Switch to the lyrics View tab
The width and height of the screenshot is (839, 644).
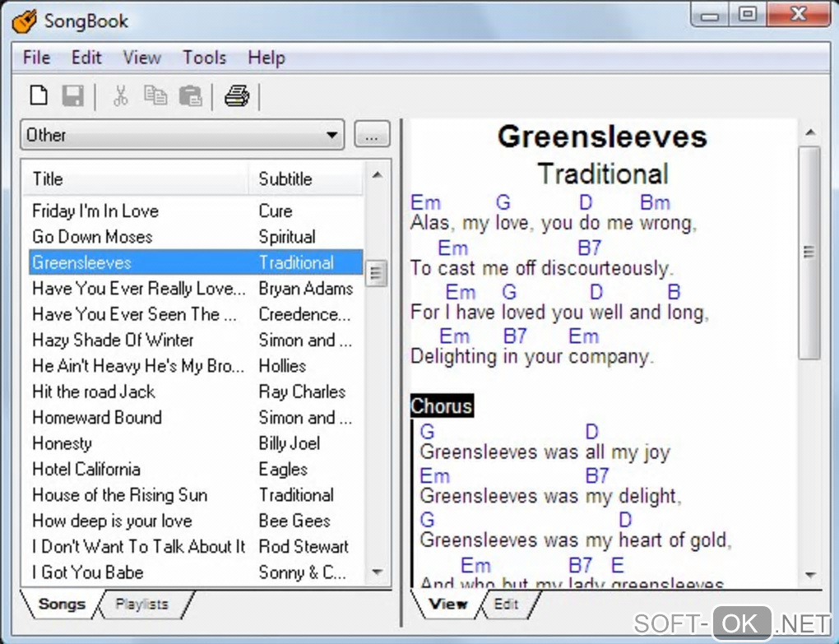point(448,604)
